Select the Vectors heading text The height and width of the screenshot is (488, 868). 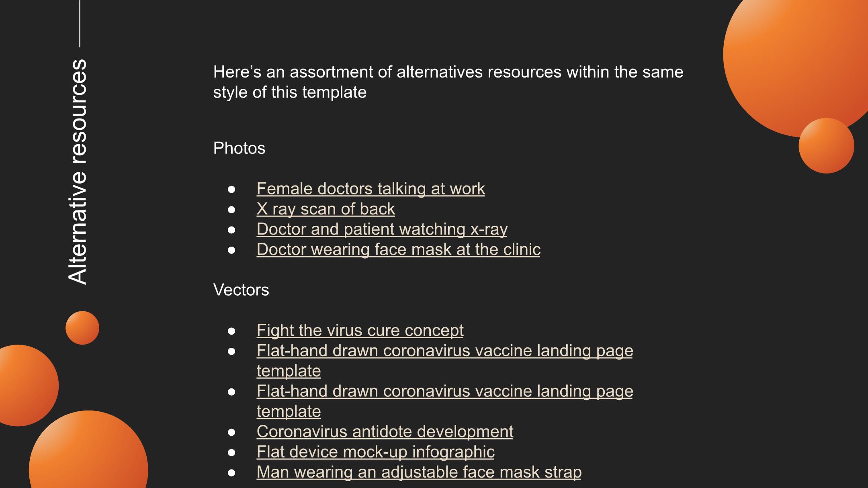[241, 290]
